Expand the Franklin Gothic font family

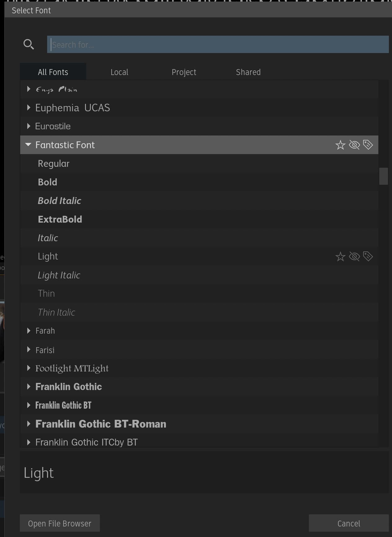pos(29,387)
